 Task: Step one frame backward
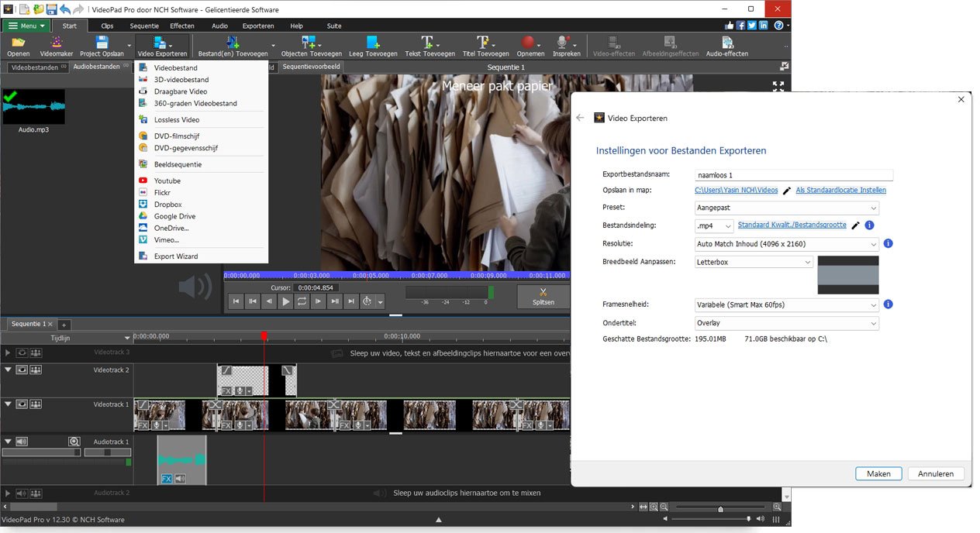point(269,301)
